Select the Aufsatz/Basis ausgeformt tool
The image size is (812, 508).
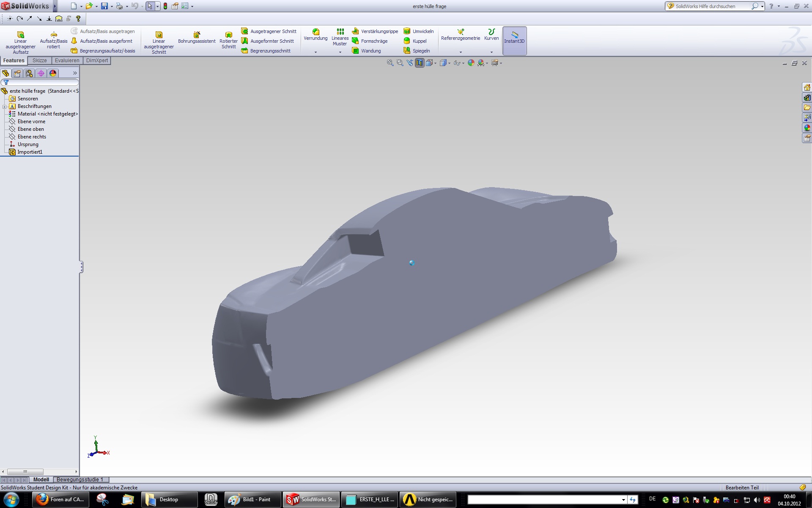101,41
